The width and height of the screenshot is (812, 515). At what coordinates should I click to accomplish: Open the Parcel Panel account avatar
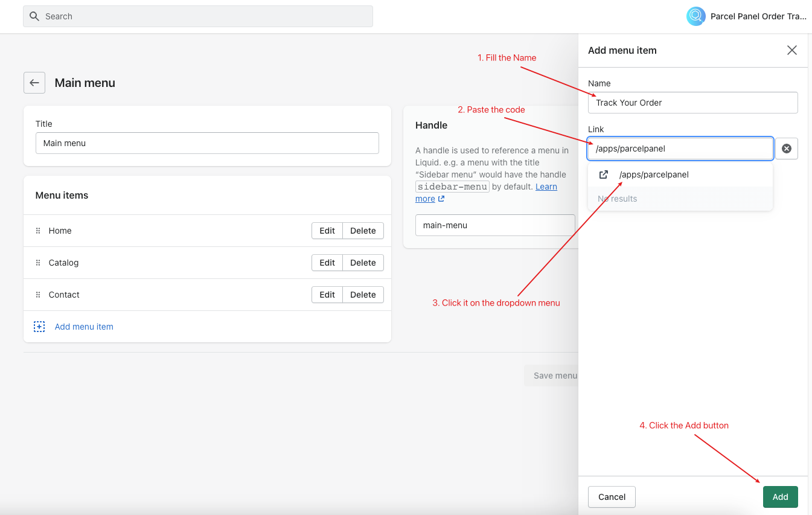click(x=696, y=16)
